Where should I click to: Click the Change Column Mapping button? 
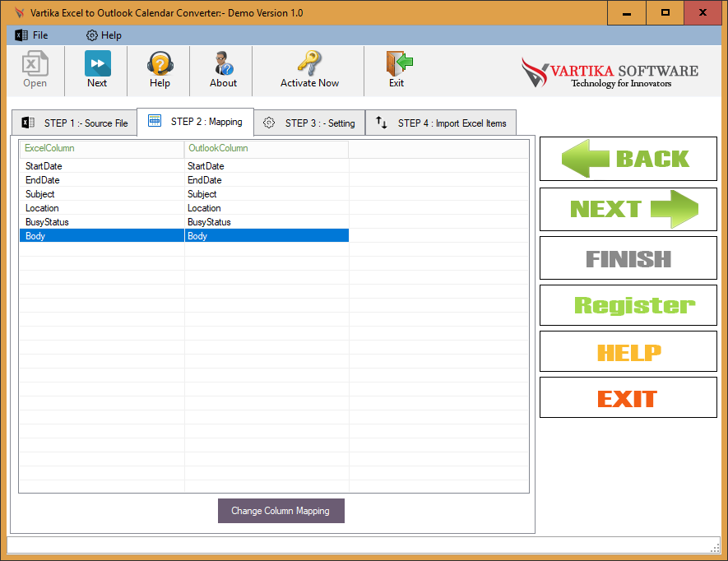tap(281, 511)
